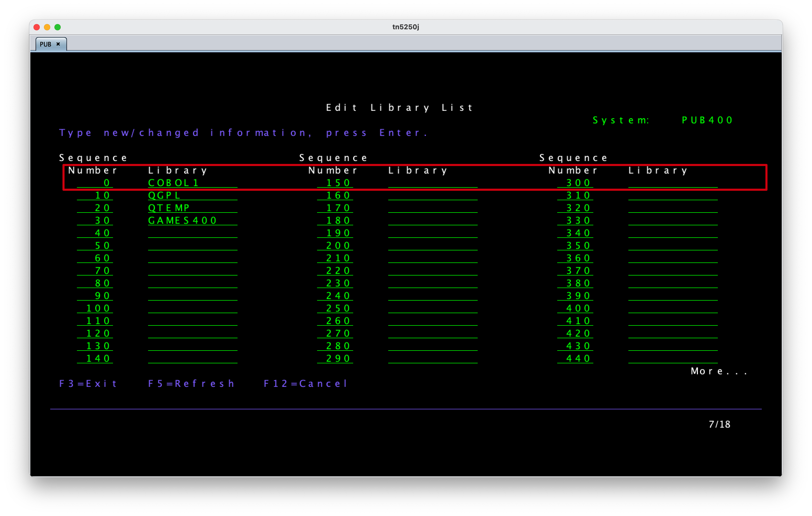Viewport: 812px width, 516px height.
Task: Click empty library field beside sequence 410
Action: point(673,321)
